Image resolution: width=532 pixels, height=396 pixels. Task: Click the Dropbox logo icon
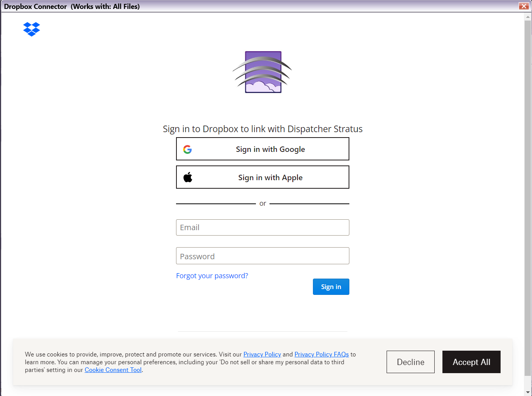[x=31, y=29]
